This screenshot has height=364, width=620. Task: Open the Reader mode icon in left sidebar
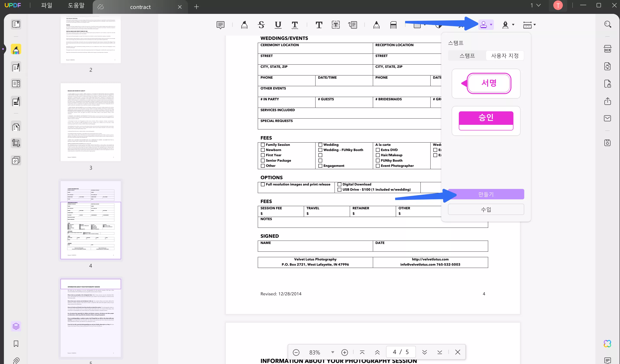point(16,24)
